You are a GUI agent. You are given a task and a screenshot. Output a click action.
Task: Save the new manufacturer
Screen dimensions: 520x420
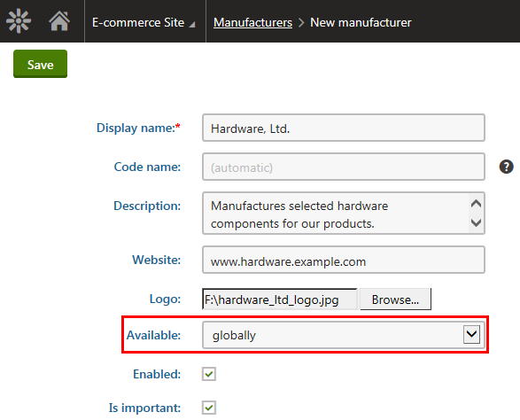(40, 64)
